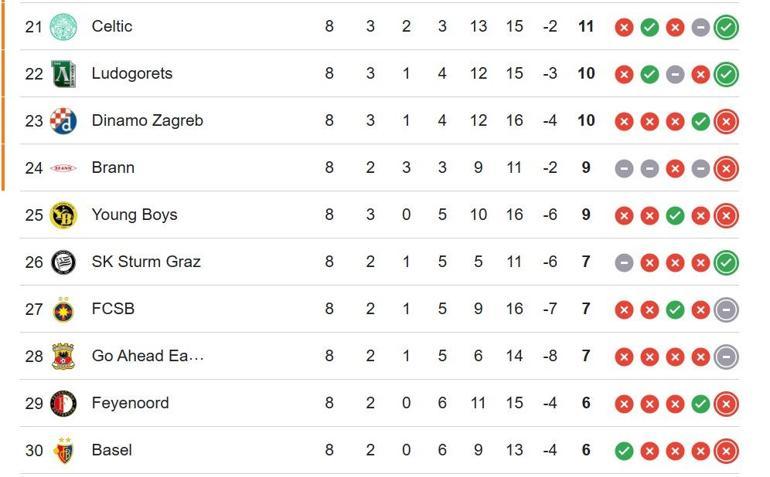Click FCSB's outlined grey draw indicator

726,310
